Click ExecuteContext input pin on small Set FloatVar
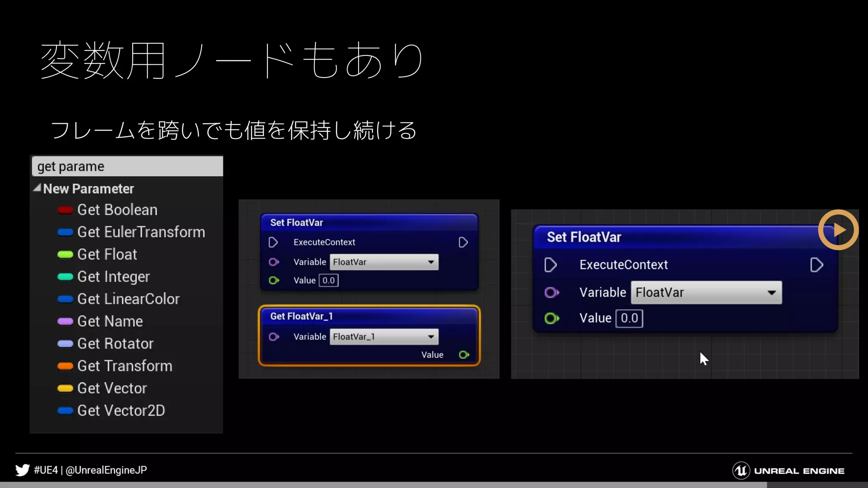 tap(273, 242)
